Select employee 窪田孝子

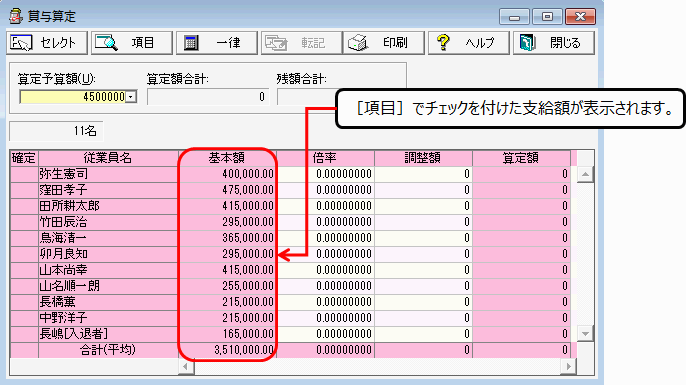(x=108, y=190)
